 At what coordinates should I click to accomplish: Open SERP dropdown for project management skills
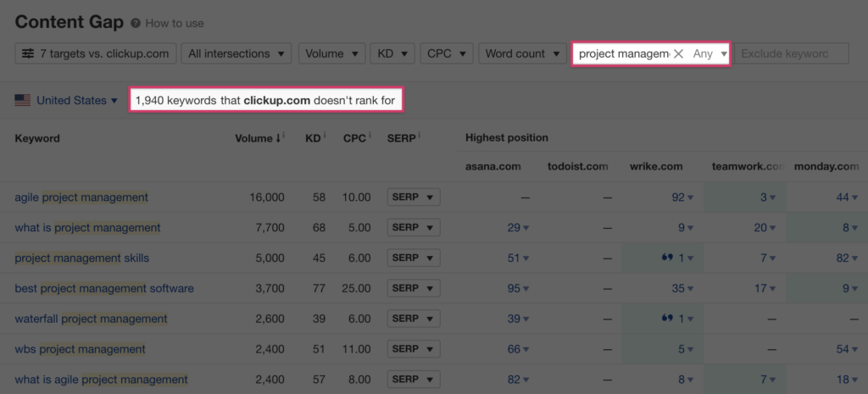pos(414,258)
